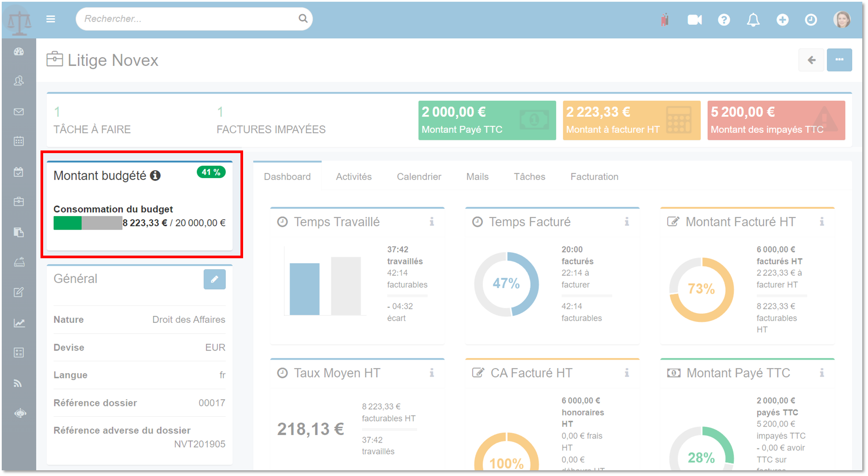
Task: Click the help question mark icon
Action: pos(724,20)
